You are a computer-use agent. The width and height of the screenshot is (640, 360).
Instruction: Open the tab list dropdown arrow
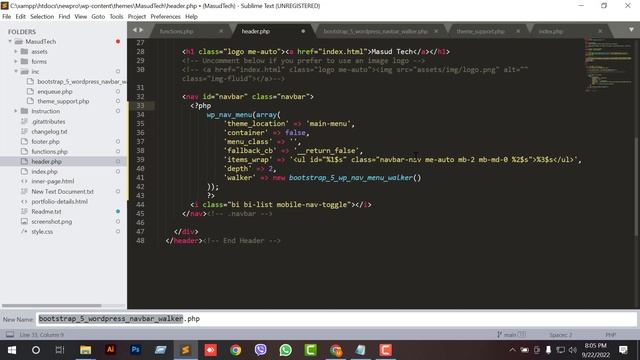631,30
